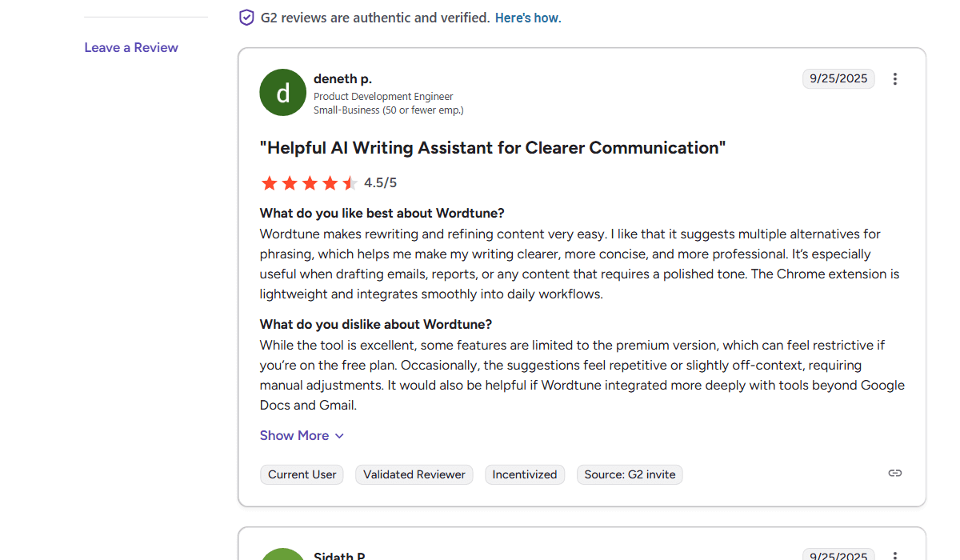Click the Validated Reviewer tag

pos(414,475)
